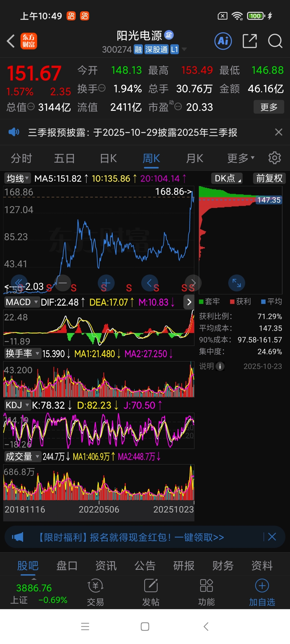Tap the 147.35 average cost marker

tap(269, 200)
